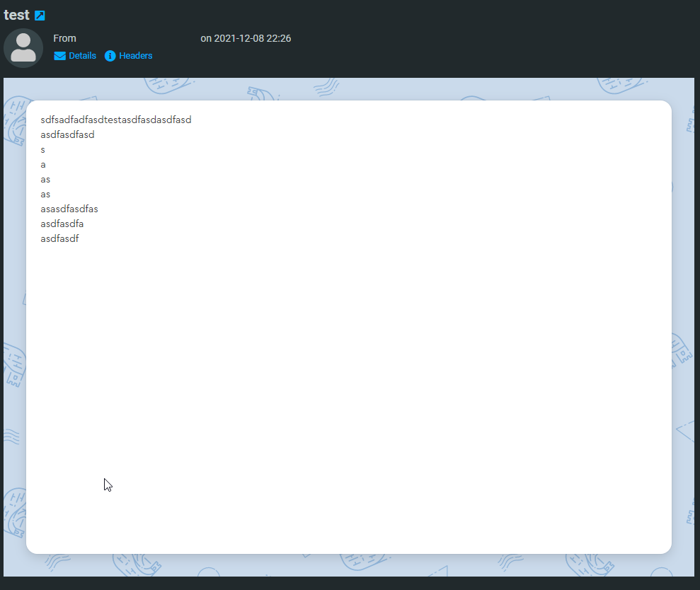Click the sender avatar placeholder

coord(23,48)
